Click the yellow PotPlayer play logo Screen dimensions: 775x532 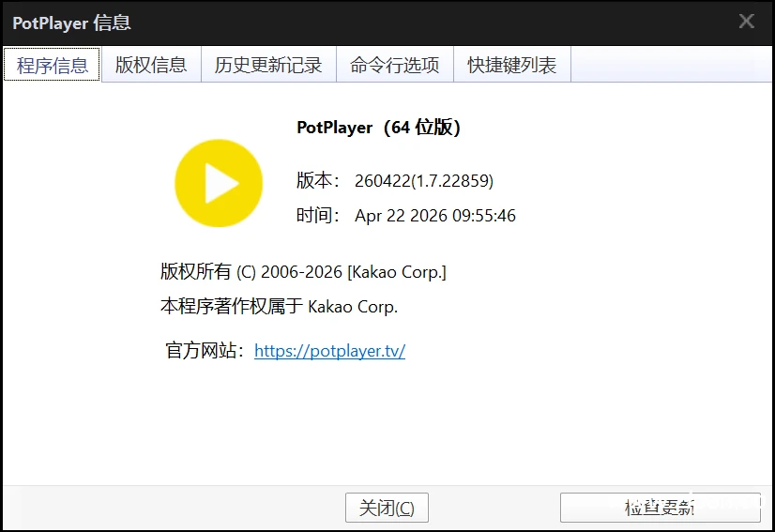(x=219, y=183)
